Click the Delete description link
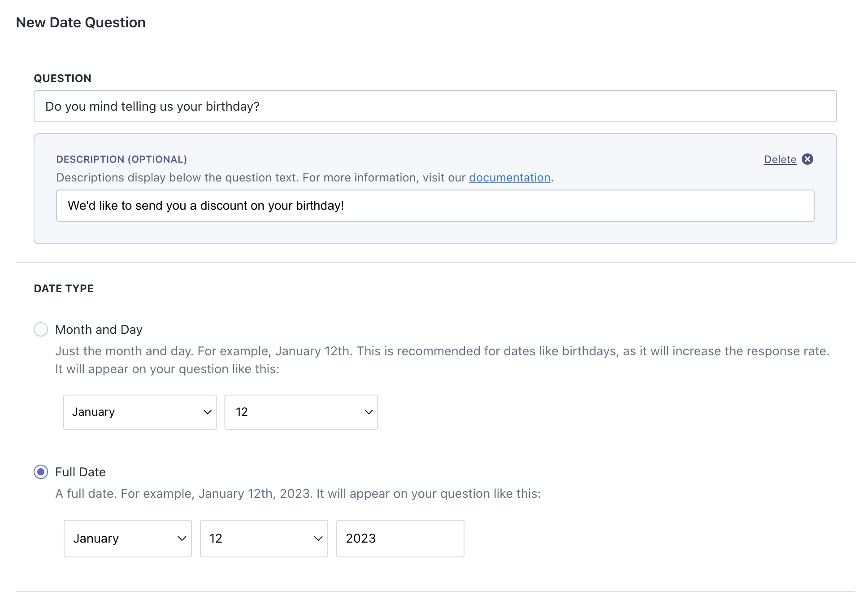Image resolution: width=868 pixels, height=604 pixels. click(780, 160)
